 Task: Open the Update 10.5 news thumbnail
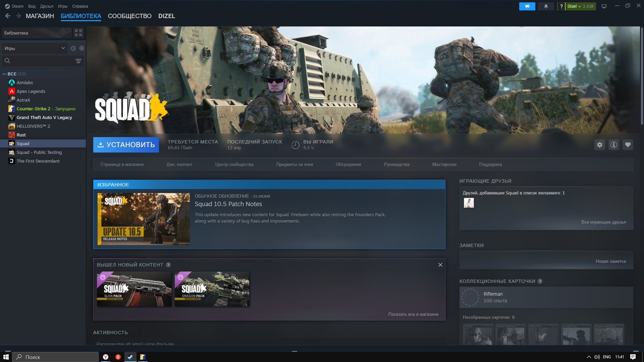[144, 219]
